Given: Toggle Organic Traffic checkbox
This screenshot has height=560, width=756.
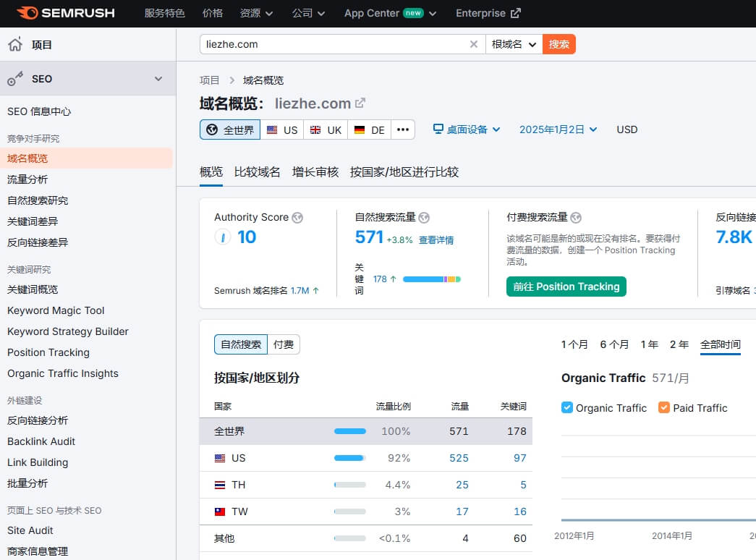Looking at the screenshot, I should (x=567, y=407).
